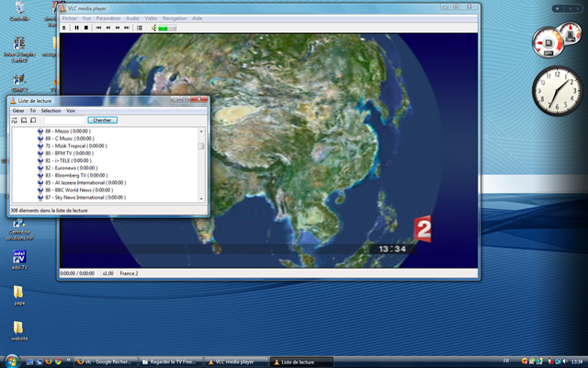
Task: Open the Audio menu in VLC
Action: click(x=132, y=18)
